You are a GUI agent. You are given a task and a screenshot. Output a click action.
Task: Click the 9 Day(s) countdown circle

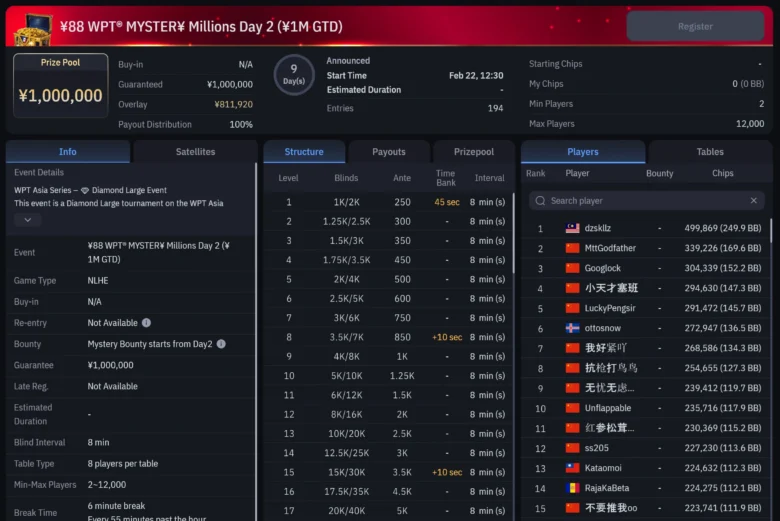(x=294, y=75)
